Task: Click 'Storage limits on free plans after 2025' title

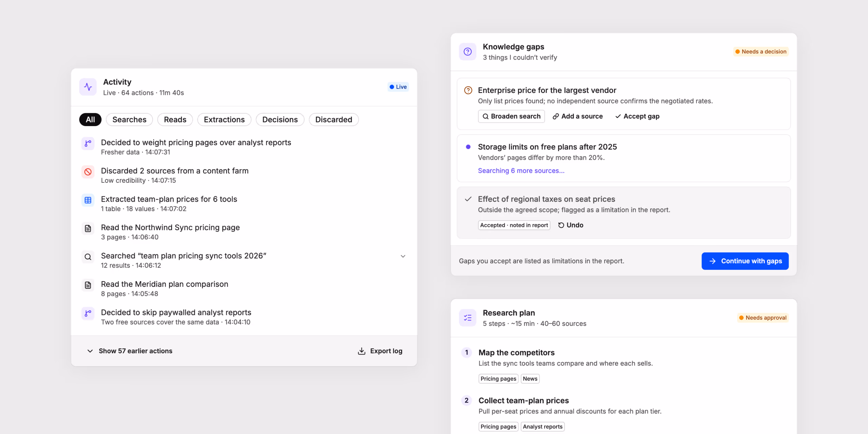Action: [547, 147]
